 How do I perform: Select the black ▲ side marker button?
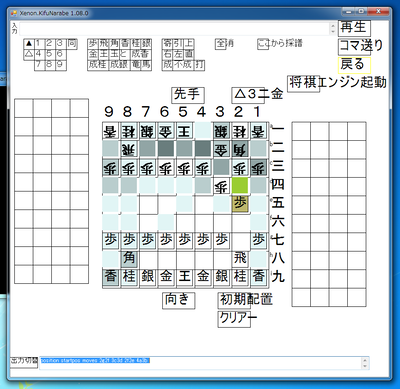click(x=29, y=44)
